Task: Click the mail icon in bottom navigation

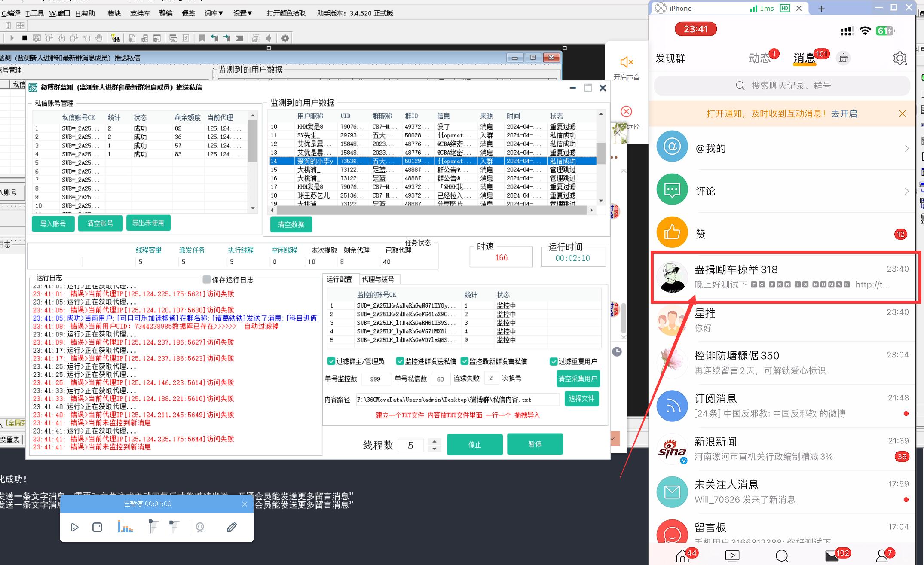Action: 832,556
